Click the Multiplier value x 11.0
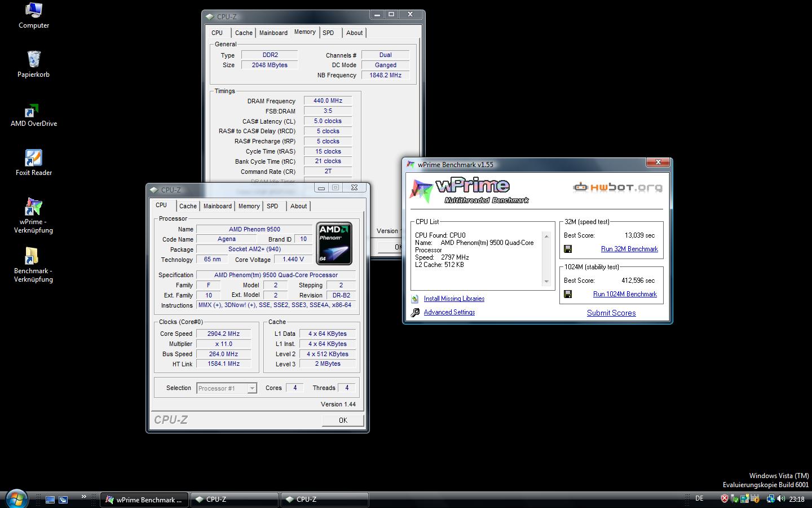Viewport: 812px width, 508px height. [x=223, y=344]
